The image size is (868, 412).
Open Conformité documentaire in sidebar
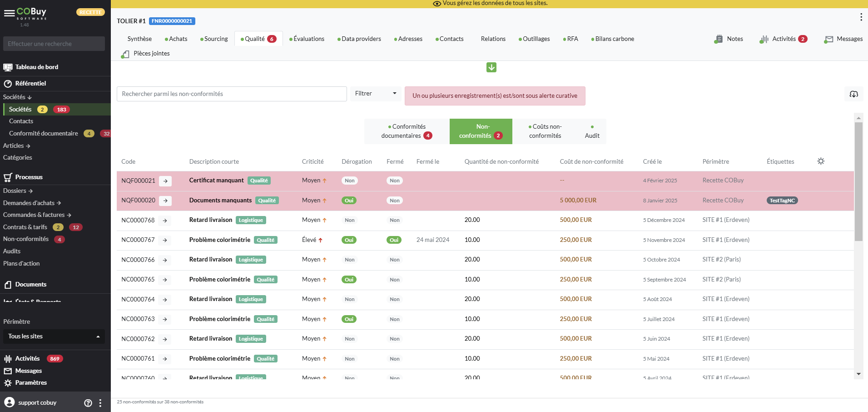[44, 134]
